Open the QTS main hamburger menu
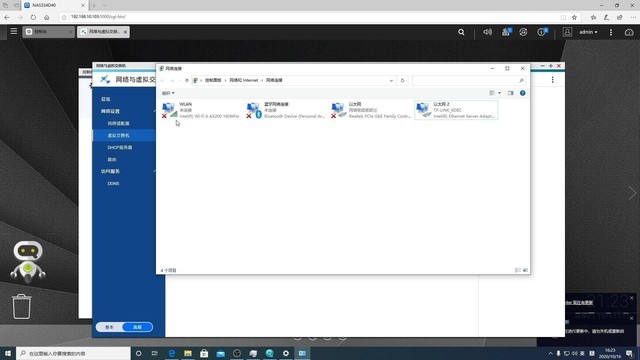The image size is (640, 360). (13, 31)
